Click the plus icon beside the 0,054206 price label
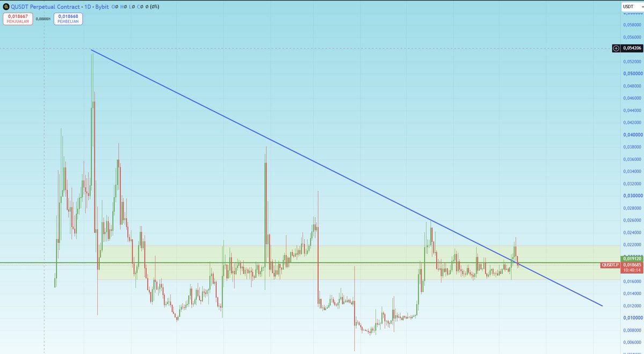Viewport: 644px width, 354px height. (617, 48)
